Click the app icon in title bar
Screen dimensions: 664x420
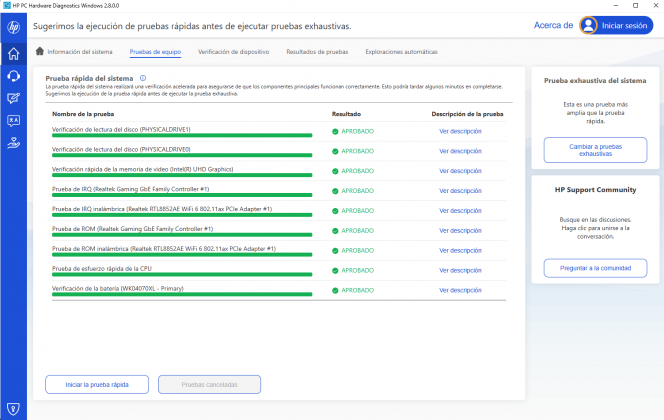pyautogui.click(x=7, y=6)
